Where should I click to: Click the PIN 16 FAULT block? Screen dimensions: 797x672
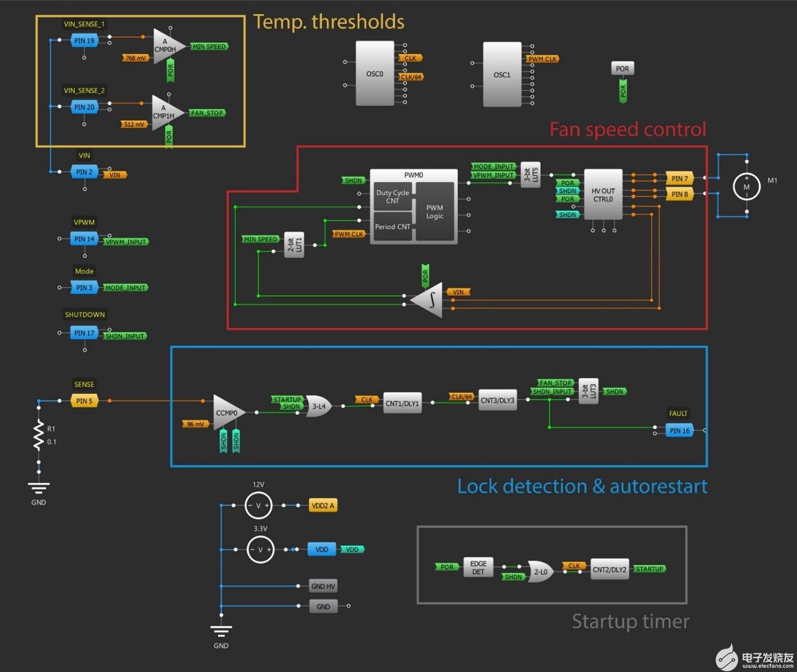(x=679, y=431)
